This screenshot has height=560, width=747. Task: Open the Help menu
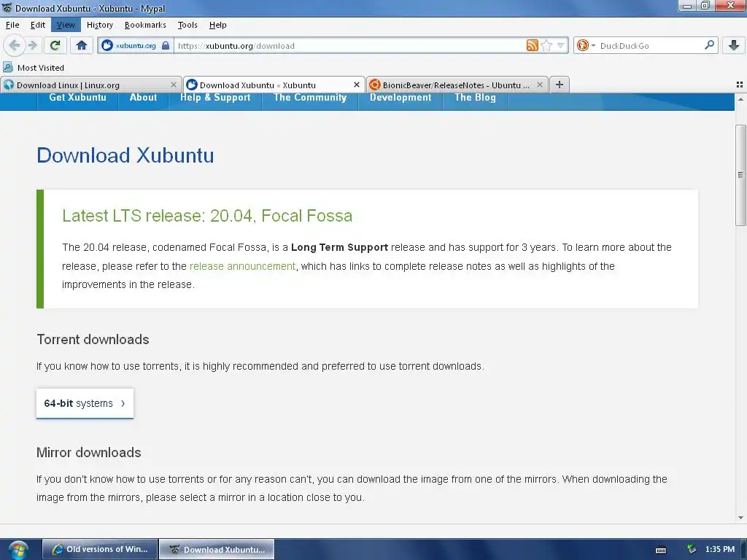click(x=217, y=25)
